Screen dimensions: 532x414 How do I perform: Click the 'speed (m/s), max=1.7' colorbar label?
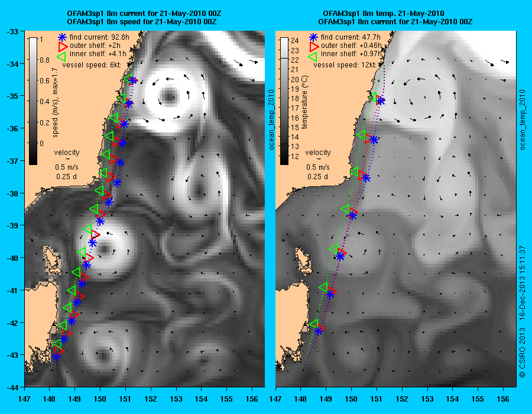[x=56, y=102]
